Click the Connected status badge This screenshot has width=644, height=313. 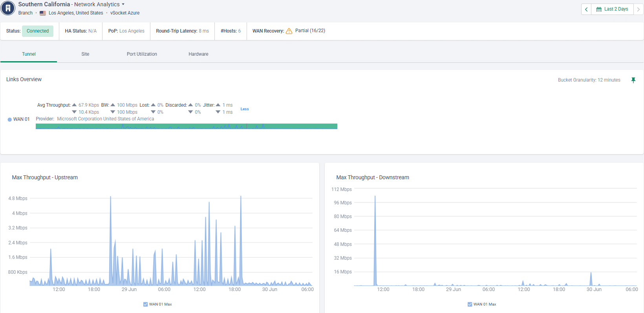point(38,31)
